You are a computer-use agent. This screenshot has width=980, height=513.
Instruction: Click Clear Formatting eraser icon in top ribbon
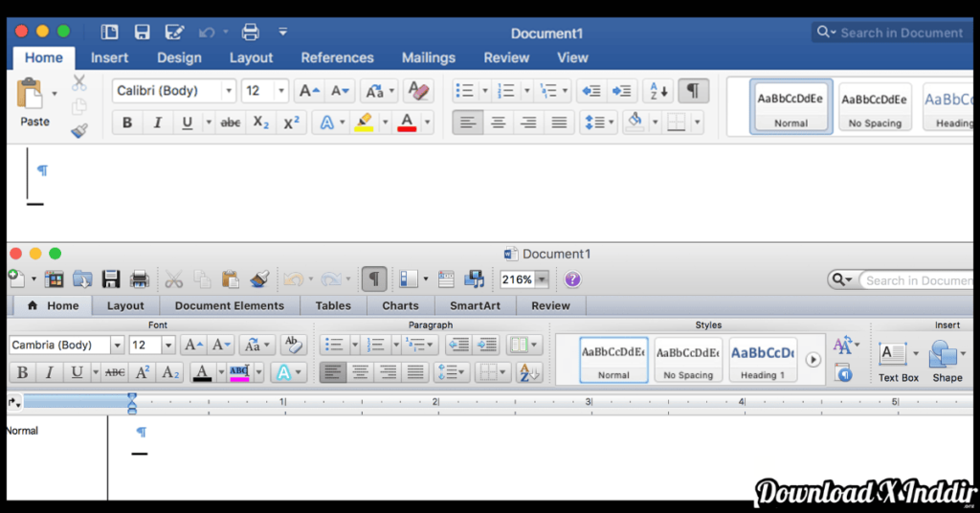click(x=417, y=91)
